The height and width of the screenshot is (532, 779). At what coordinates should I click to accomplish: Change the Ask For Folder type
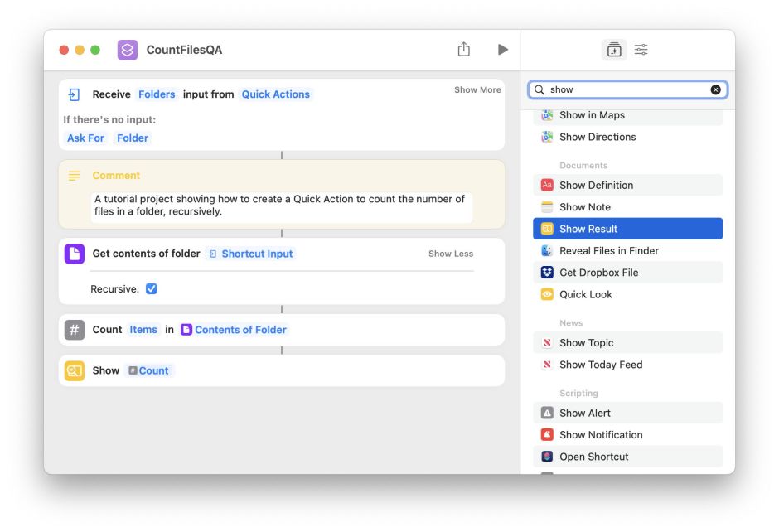tap(132, 138)
